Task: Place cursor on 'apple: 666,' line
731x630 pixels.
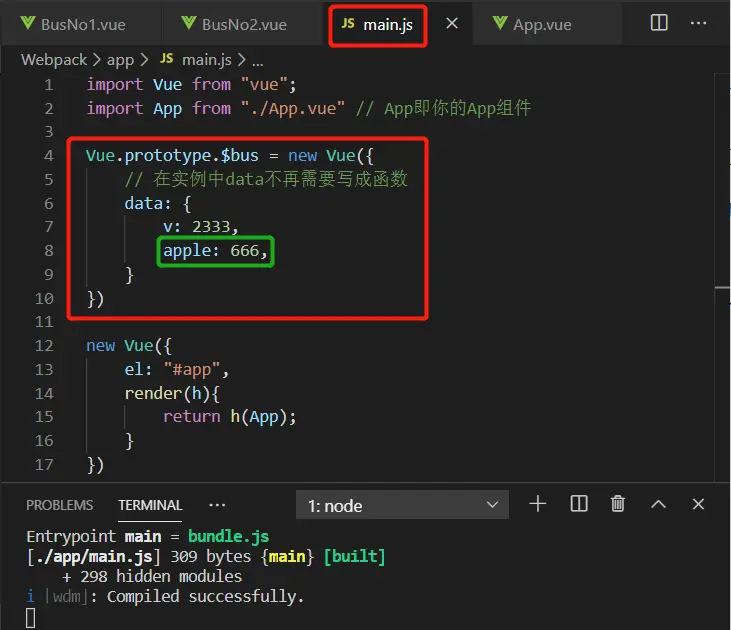Action: [x=215, y=251]
